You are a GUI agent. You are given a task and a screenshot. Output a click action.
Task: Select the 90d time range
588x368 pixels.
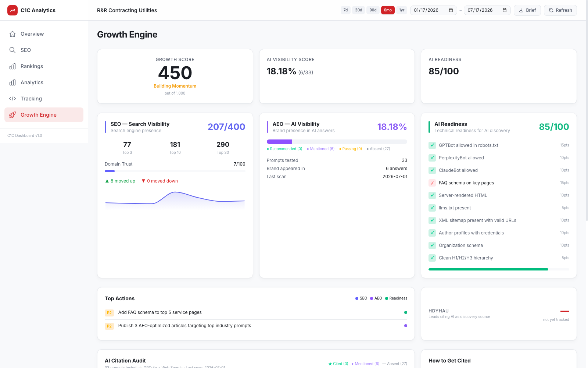point(373,10)
